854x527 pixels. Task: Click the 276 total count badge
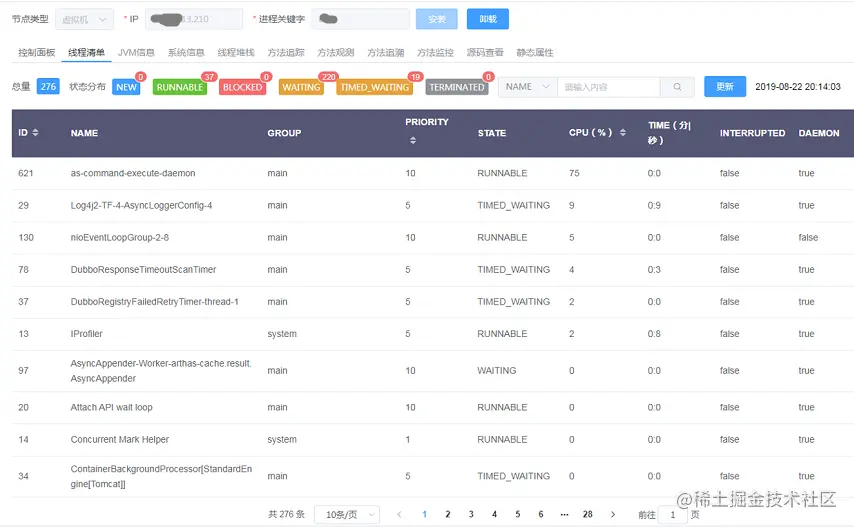tap(48, 87)
